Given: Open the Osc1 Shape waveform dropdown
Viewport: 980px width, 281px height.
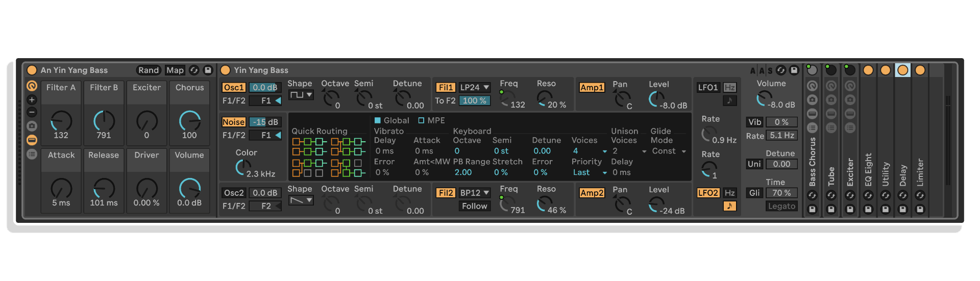Looking at the screenshot, I should coord(301,95).
